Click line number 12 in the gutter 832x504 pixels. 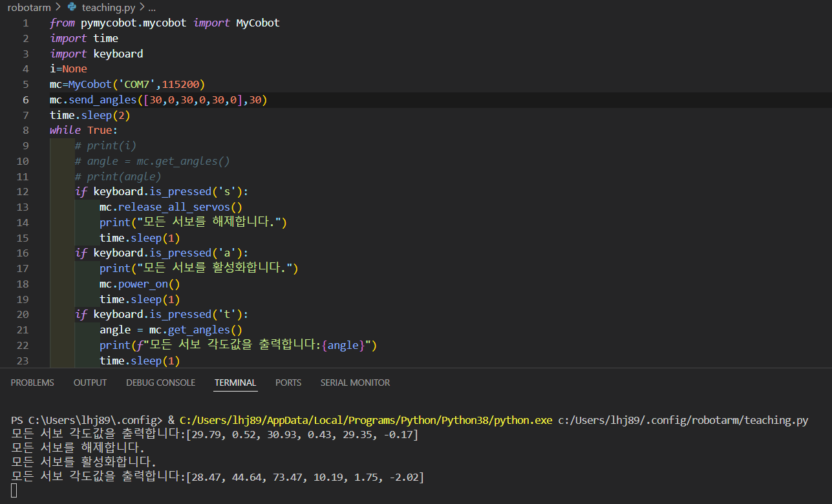point(23,191)
